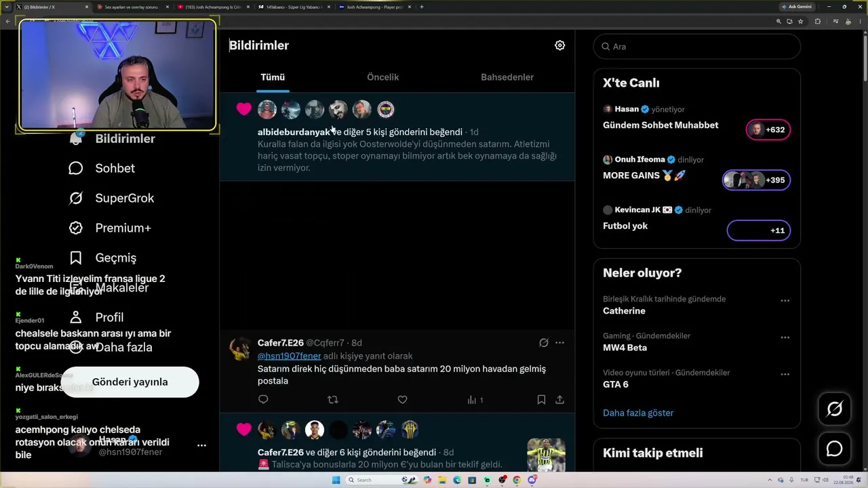Open Cafer7.E26 profile avatar in reply
868x488 pixels.
tap(240, 348)
